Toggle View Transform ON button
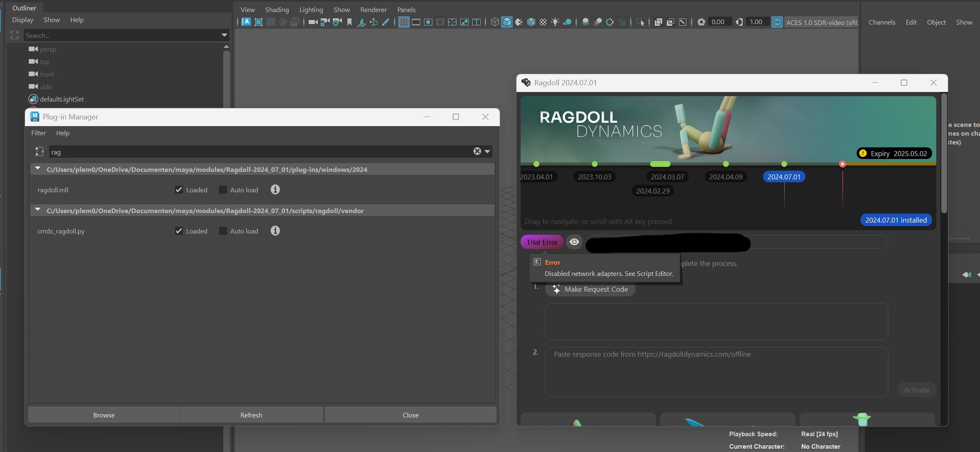 [777, 22]
